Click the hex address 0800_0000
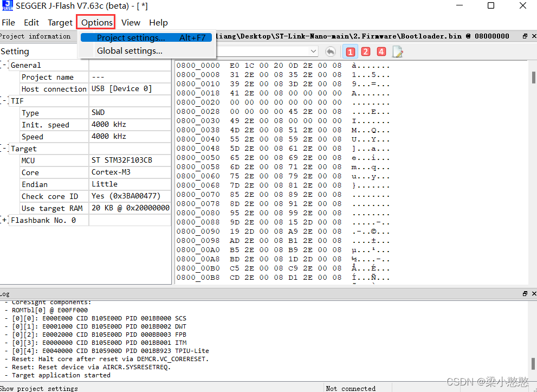 [x=198, y=66]
